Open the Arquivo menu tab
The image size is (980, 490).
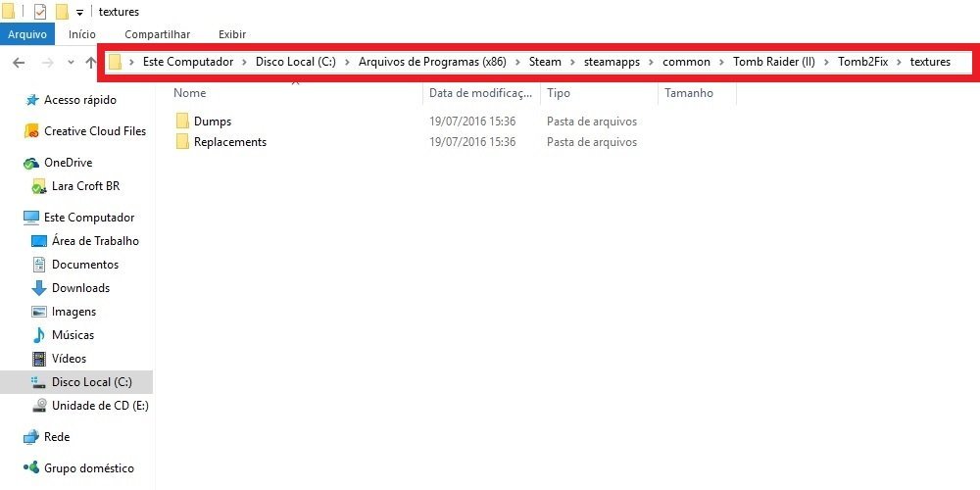tap(26, 34)
